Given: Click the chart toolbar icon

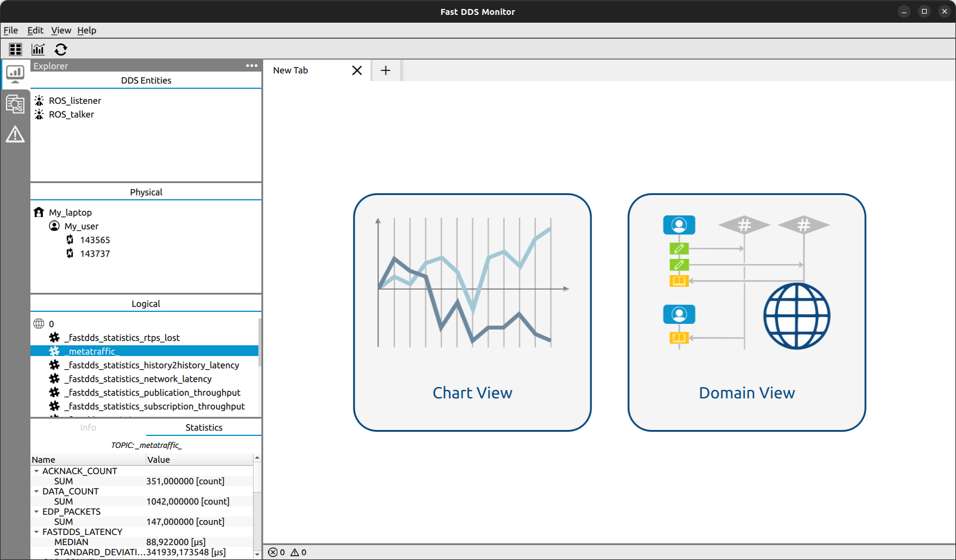Looking at the screenshot, I should click(38, 49).
